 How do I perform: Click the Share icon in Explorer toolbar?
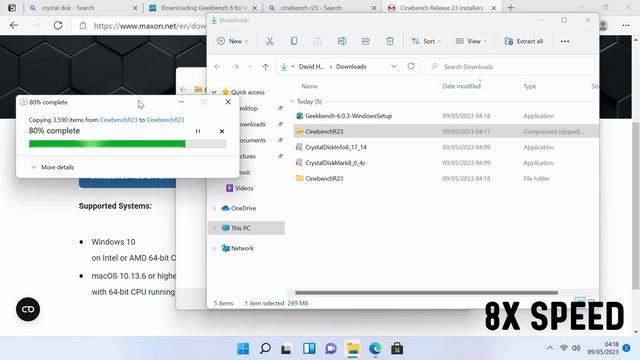click(366, 41)
